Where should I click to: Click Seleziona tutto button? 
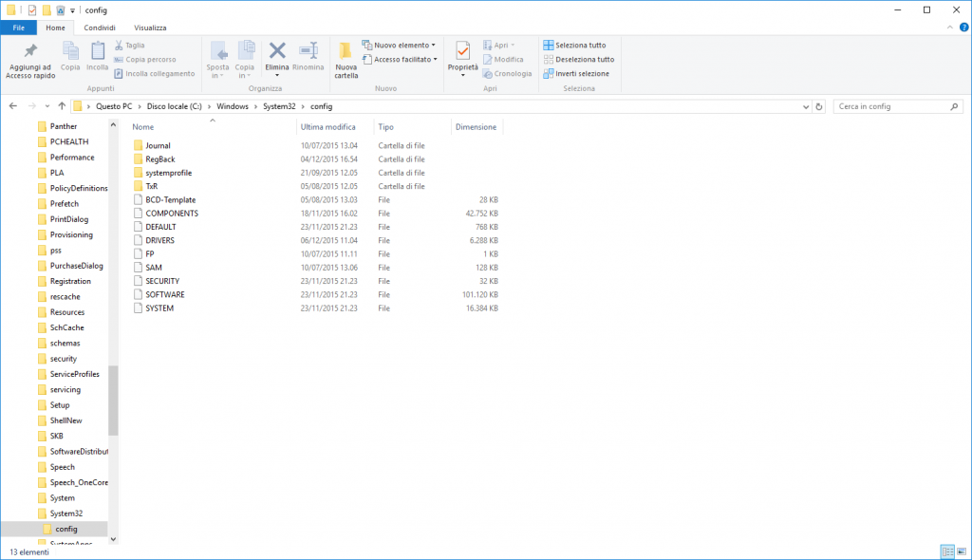574,45
